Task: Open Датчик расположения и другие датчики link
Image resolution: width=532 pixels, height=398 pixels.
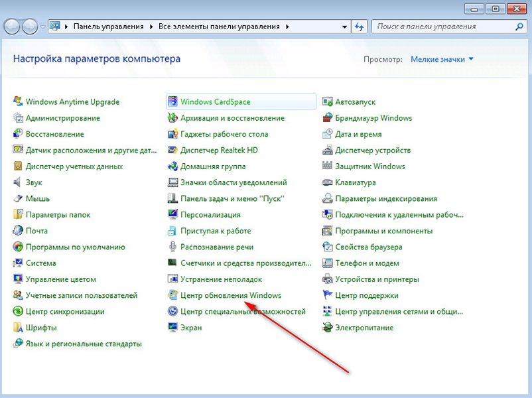Action: pos(92,151)
